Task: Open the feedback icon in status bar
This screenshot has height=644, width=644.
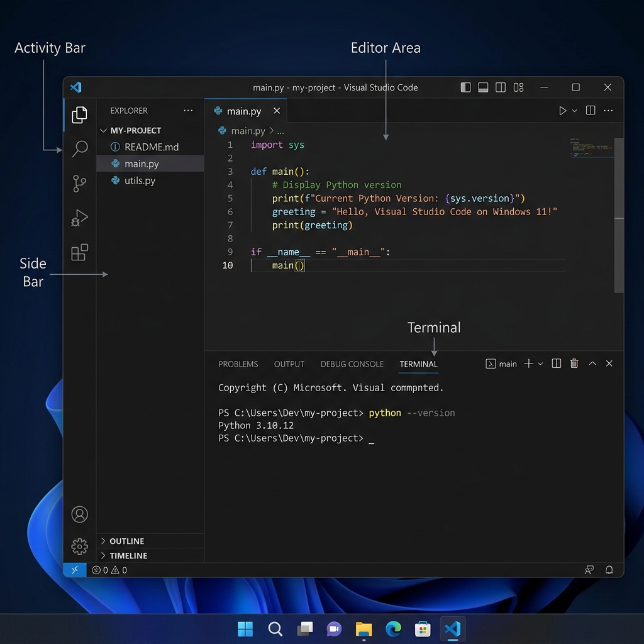Action: [589, 570]
